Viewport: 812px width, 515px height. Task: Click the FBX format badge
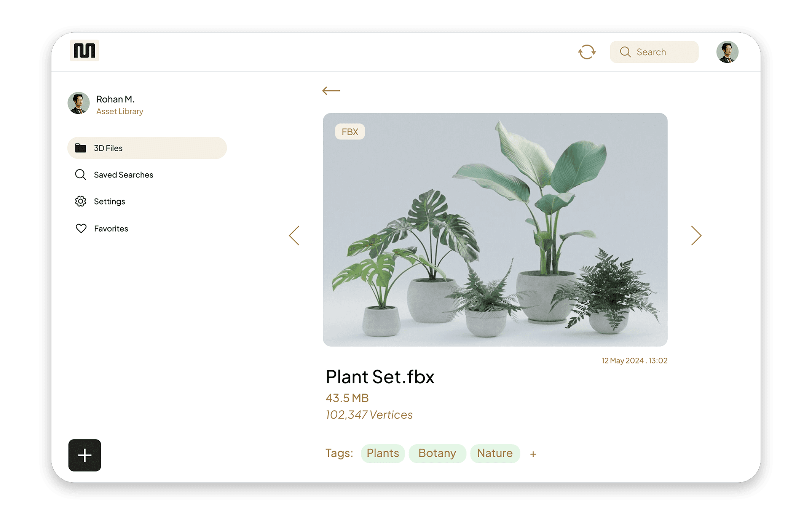tap(350, 132)
